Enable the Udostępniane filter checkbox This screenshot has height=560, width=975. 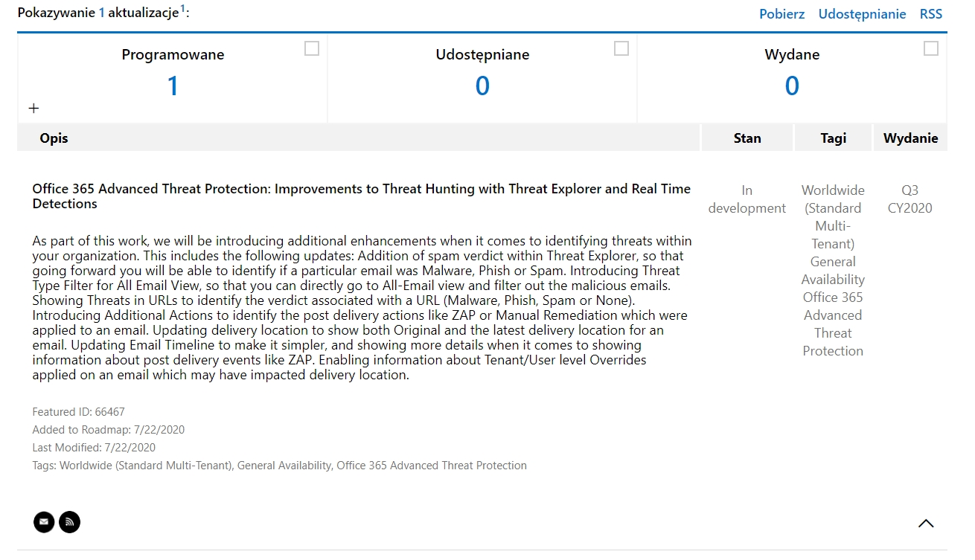[x=621, y=48]
